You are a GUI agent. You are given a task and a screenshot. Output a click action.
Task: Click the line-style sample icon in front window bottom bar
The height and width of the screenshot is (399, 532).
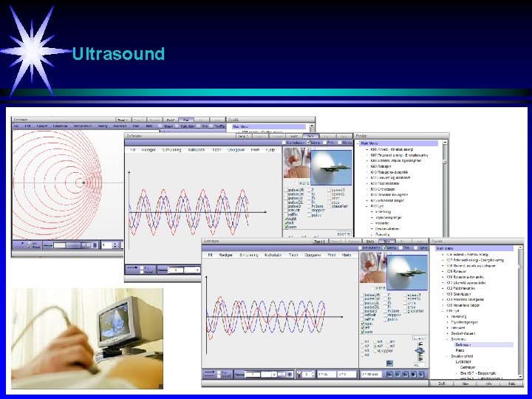[239, 375]
